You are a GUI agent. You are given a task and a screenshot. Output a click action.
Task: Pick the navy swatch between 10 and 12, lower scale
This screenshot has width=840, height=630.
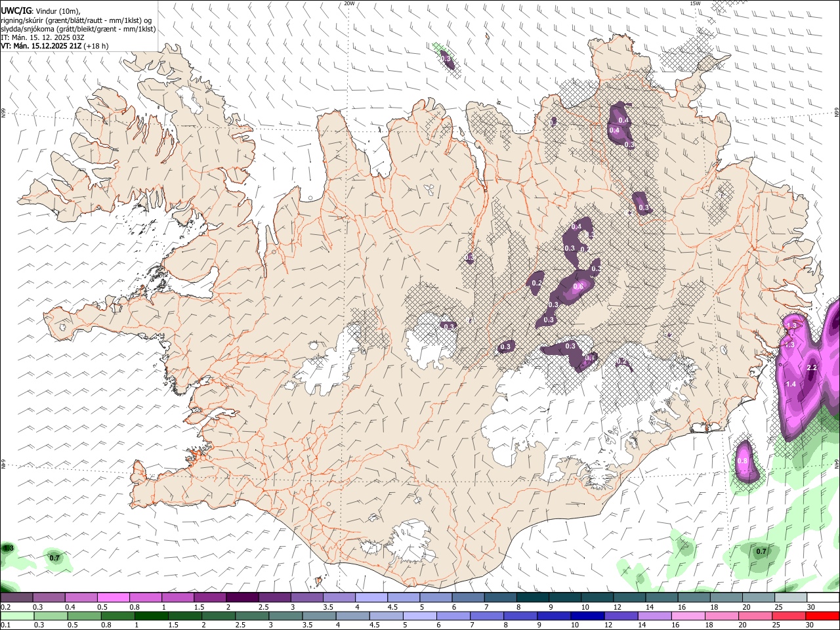pos(586,616)
